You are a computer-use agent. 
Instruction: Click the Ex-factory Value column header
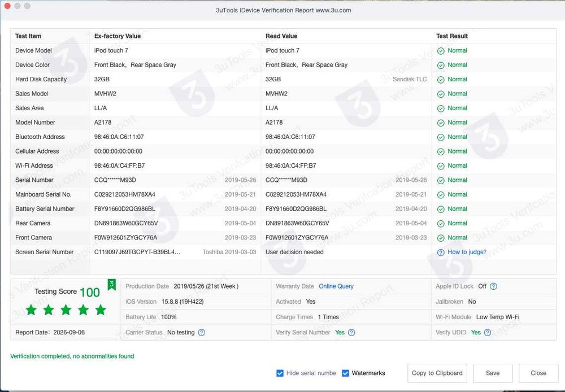(x=118, y=36)
